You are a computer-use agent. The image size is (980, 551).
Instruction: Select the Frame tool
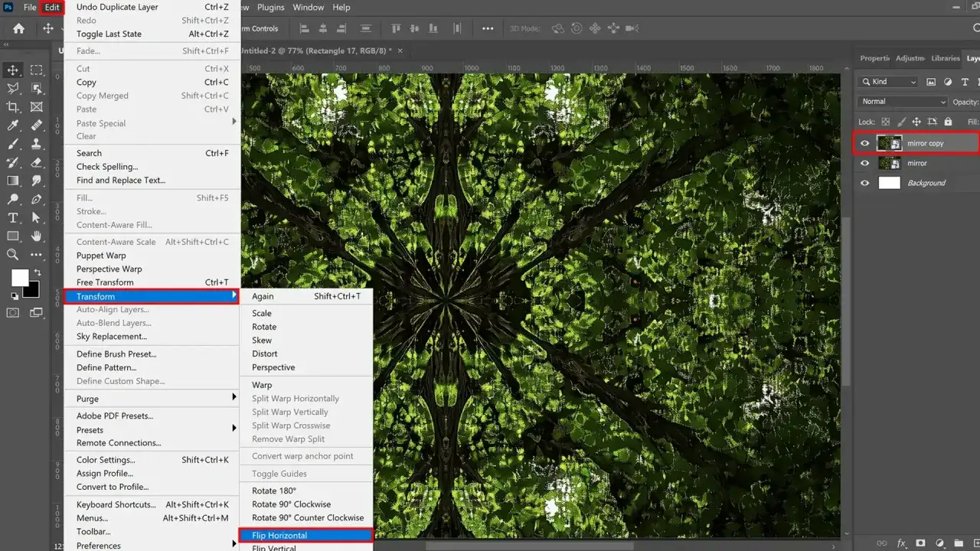tap(36, 107)
